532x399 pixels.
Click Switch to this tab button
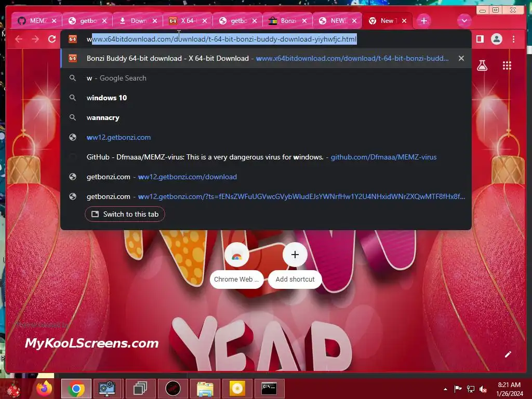coord(125,214)
